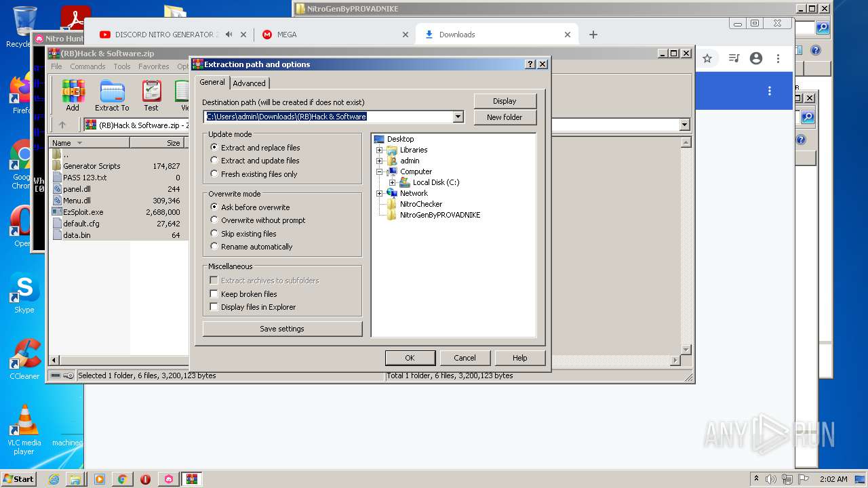Collapse Computer node in folder tree

click(x=380, y=171)
